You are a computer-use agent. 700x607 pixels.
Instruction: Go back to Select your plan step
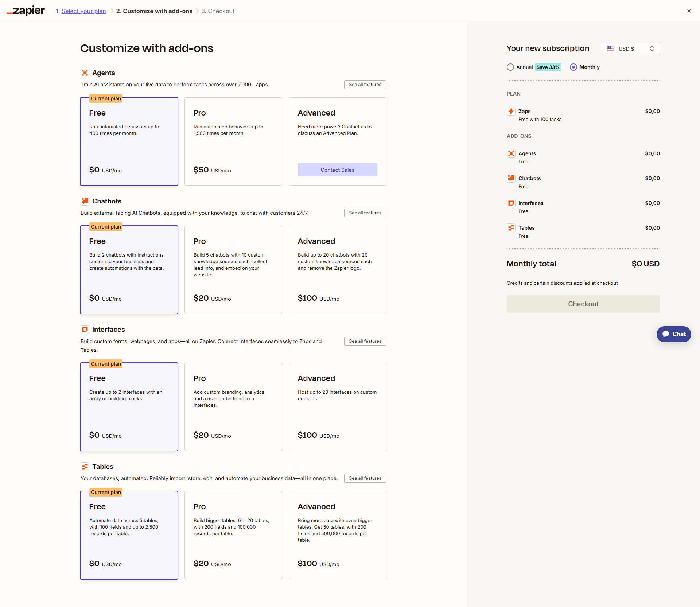point(83,11)
